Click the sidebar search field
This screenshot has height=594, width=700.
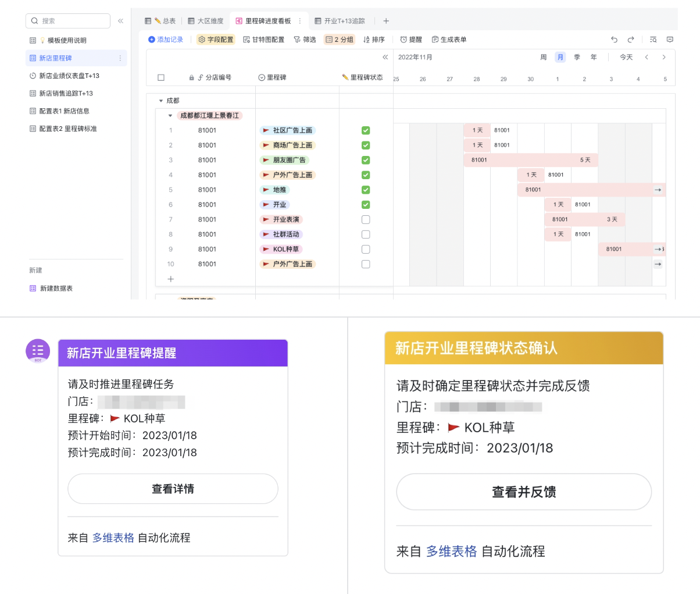(68, 21)
